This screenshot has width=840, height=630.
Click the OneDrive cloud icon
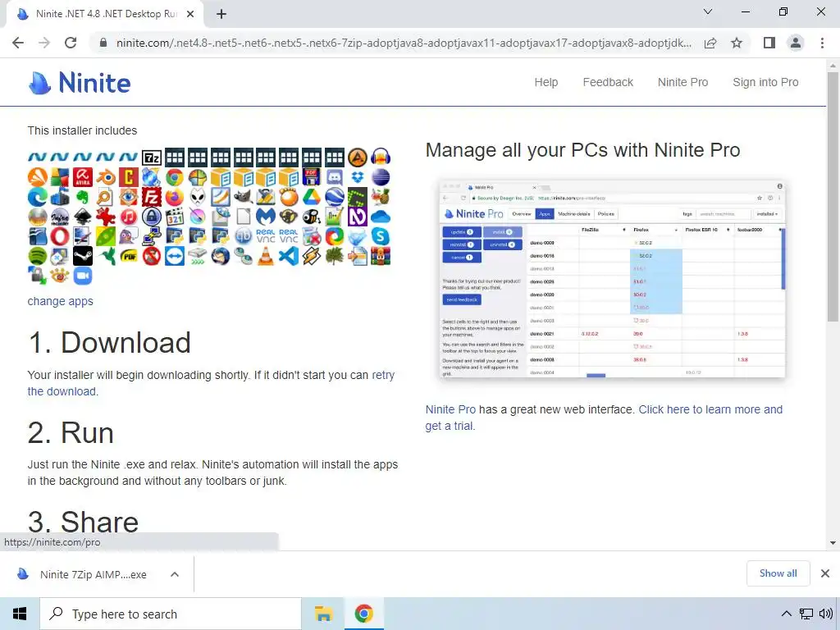click(381, 217)
